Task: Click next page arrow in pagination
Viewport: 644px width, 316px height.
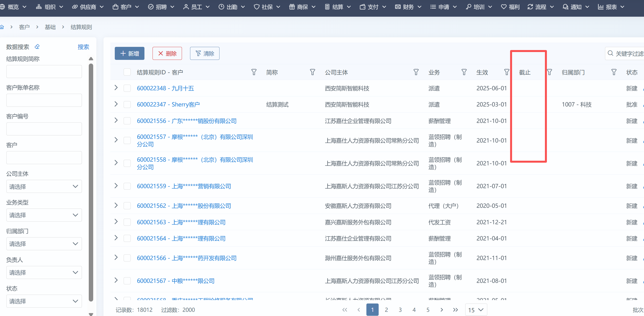Action: pos(441,310)
